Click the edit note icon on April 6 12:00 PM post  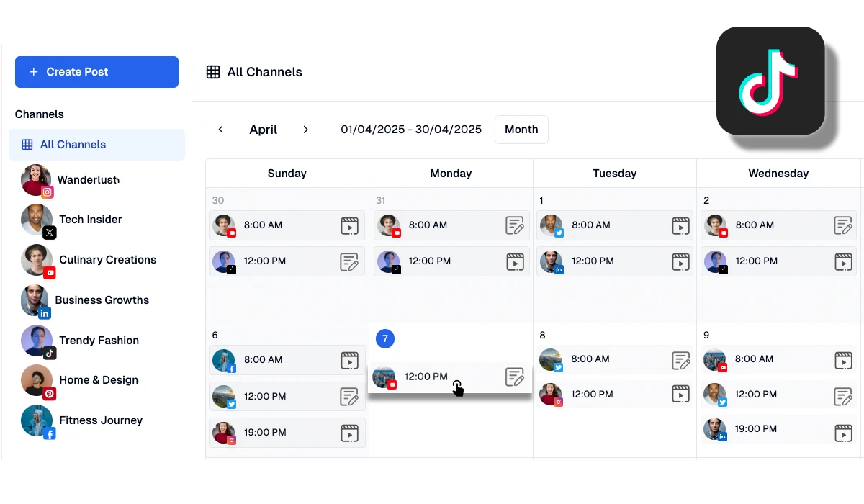[x=349, y=397]
